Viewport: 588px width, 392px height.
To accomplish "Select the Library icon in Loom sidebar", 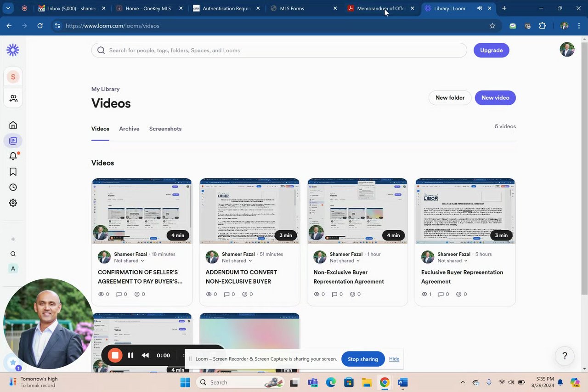I will coord(13,141).
